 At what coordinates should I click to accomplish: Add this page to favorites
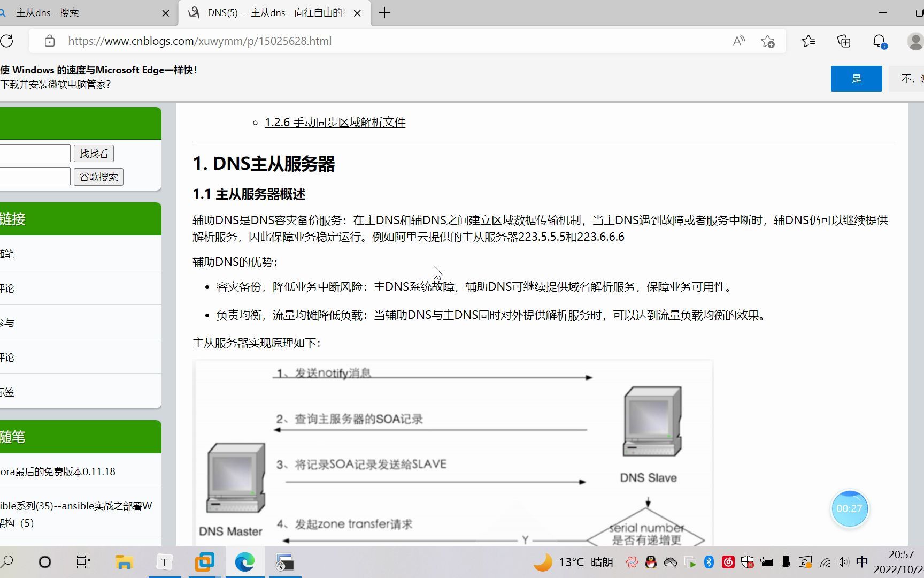[768, 41]
